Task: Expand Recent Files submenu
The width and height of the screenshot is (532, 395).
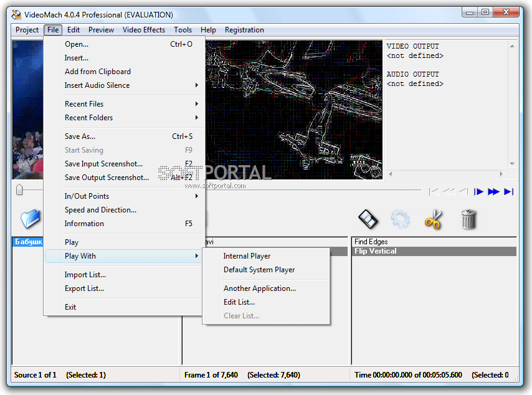Action: tap(125, 104)
